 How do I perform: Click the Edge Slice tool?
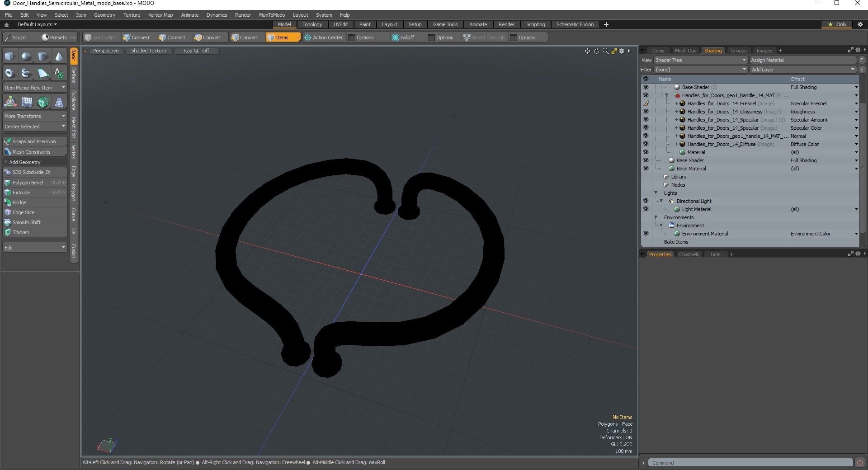coord(35,212)
